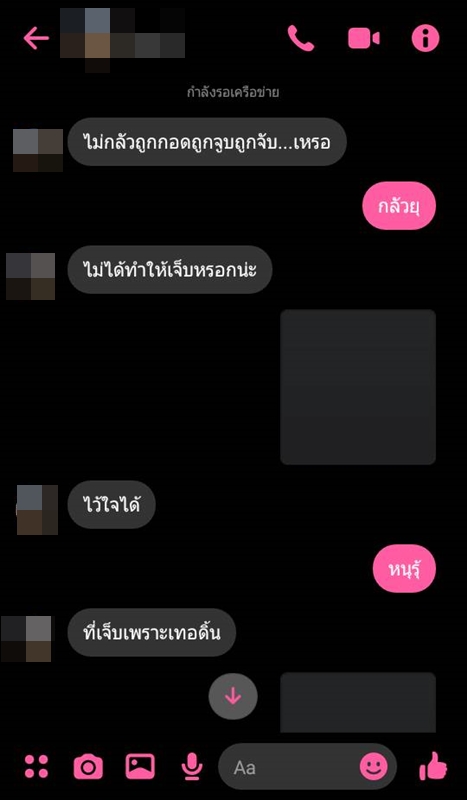Viewport: 467px width, 800px height.
Task: Tap the message "ที่เจ็บเพราะเทอดื้น"
Action: (x=152, y=633)
